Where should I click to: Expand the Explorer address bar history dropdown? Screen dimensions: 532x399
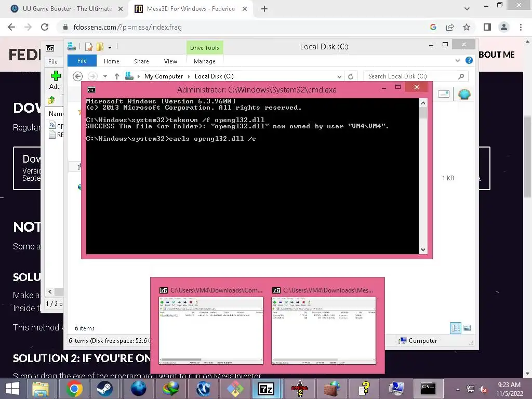click(339, 77)
